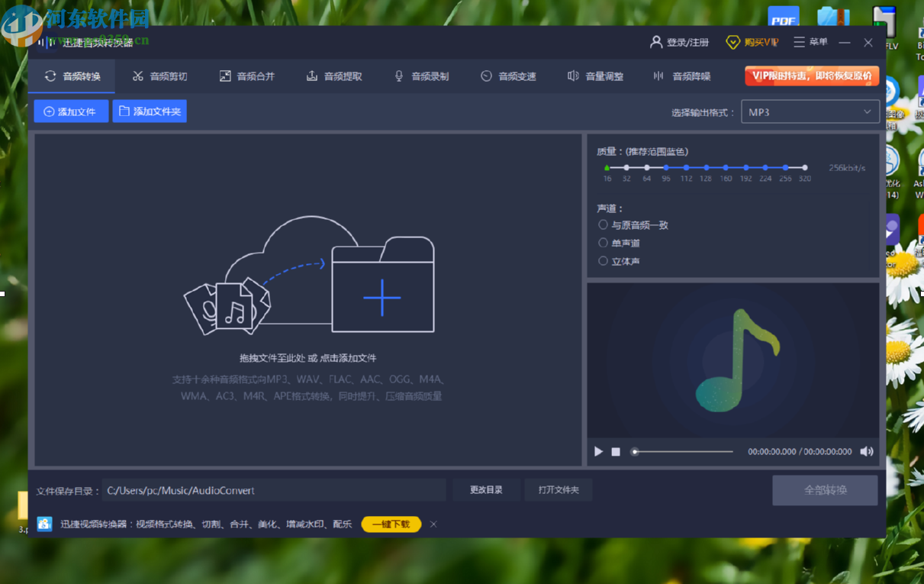924x584 pixels.
Task: Click the 登录/注册 user icon
Action: tap(656, 43)
